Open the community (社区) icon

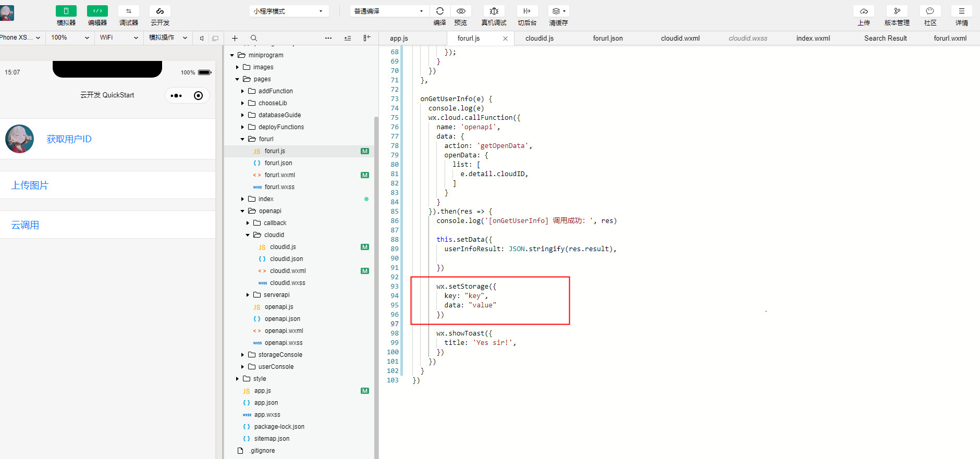click(x=930, y=11)
